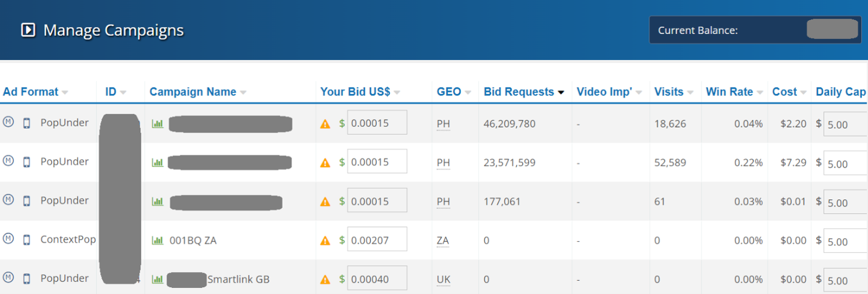Open the stats chart icon in the Smartlink GB row
Viewport: 868px width, 294px height.
point(157,279)
